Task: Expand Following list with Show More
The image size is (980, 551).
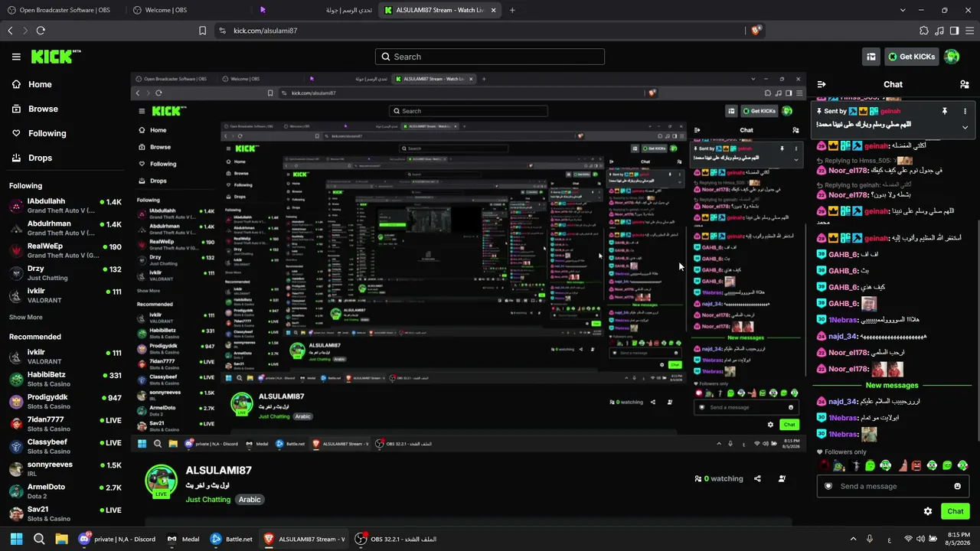Action: [x=25, y=317]
